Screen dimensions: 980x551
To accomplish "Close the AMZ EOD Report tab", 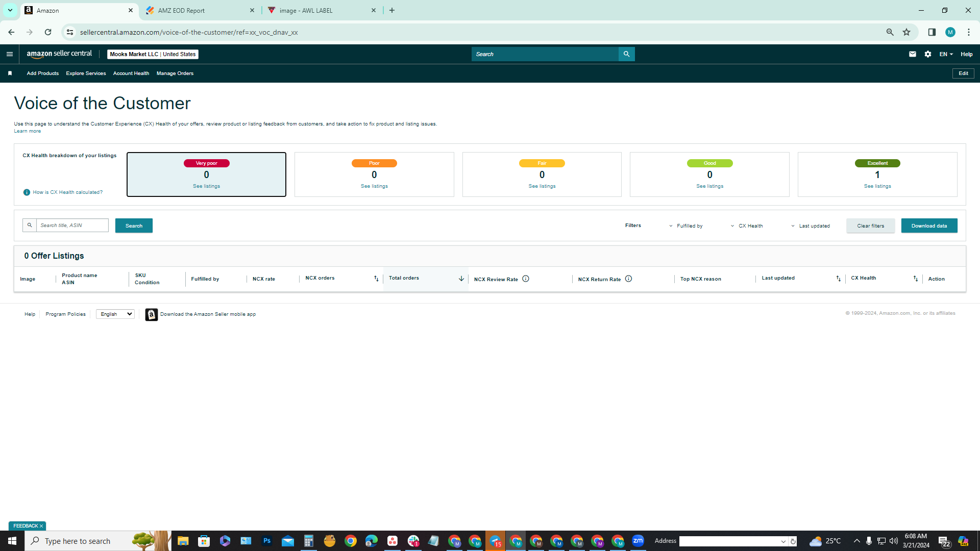I will (252, 10).
